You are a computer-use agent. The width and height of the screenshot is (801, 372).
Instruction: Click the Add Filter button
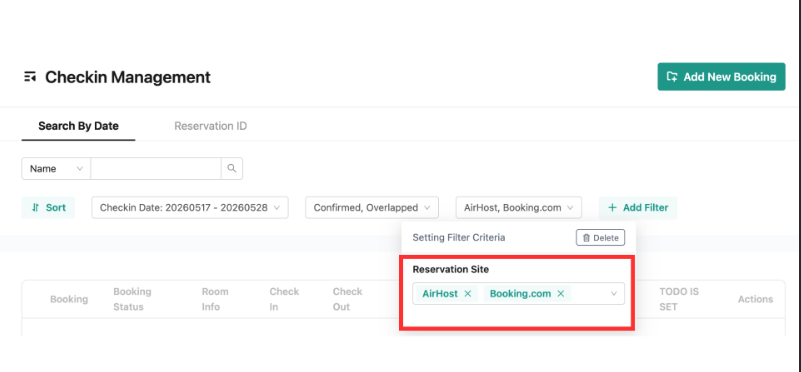tap(638, 207)
